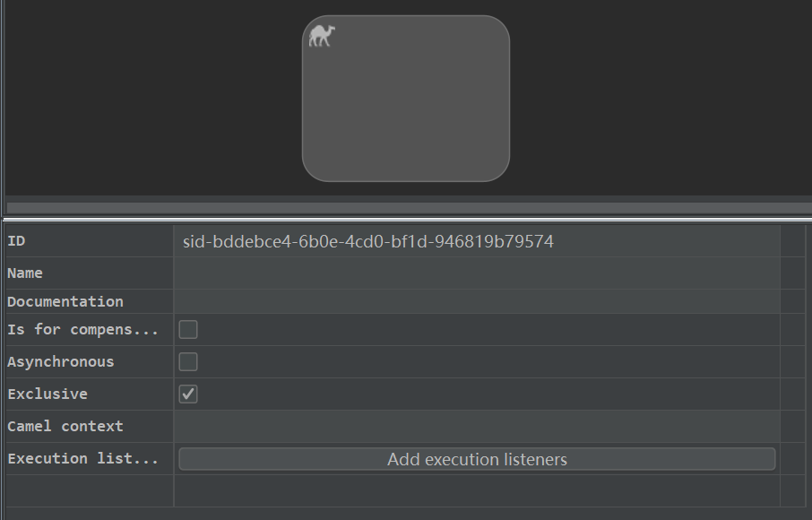Screen dimensions: 812x520
Task: Enable the Is for compensation checkbox
Action: click(x=188, y=329)
